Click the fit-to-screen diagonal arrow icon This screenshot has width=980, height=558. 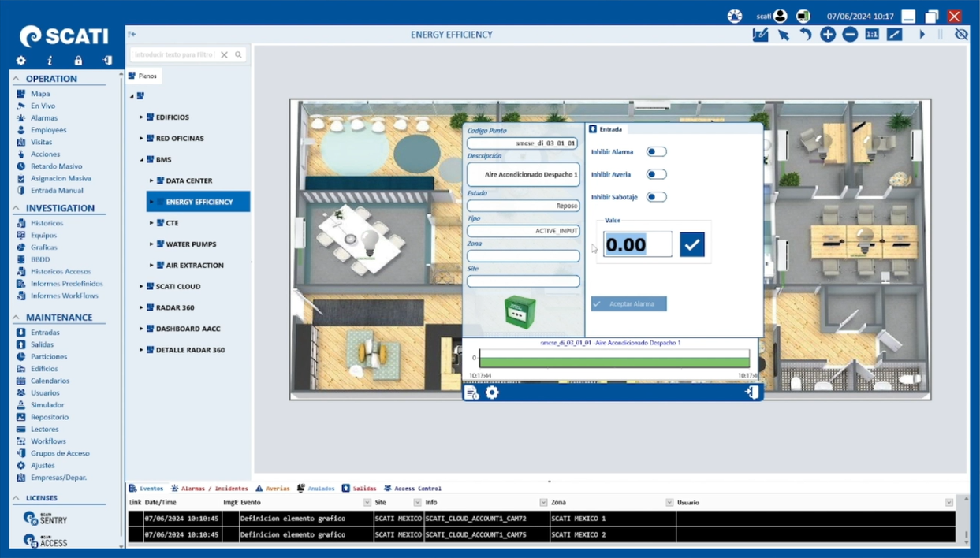click(x=894, y=35)
